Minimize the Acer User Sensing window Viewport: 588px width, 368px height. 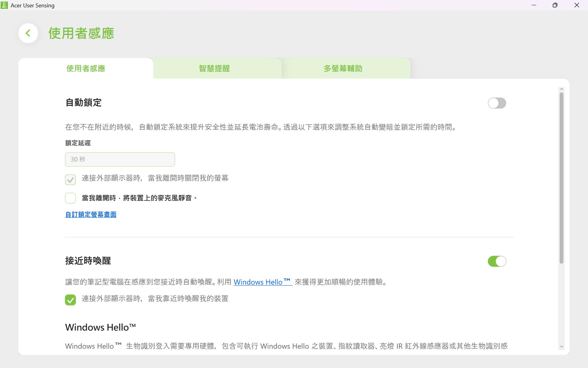pyautogui.click(x=534, y=5)
